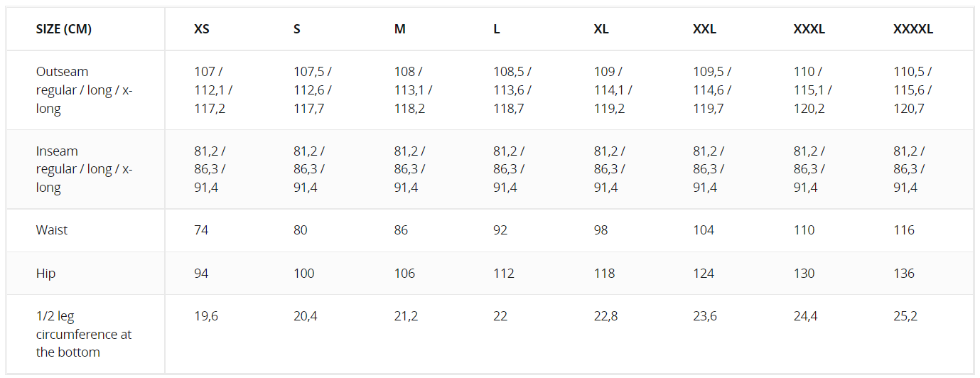Click waist value 74 for XS
The height and width of the screenshot is (378, 980).
click(201, 230)
